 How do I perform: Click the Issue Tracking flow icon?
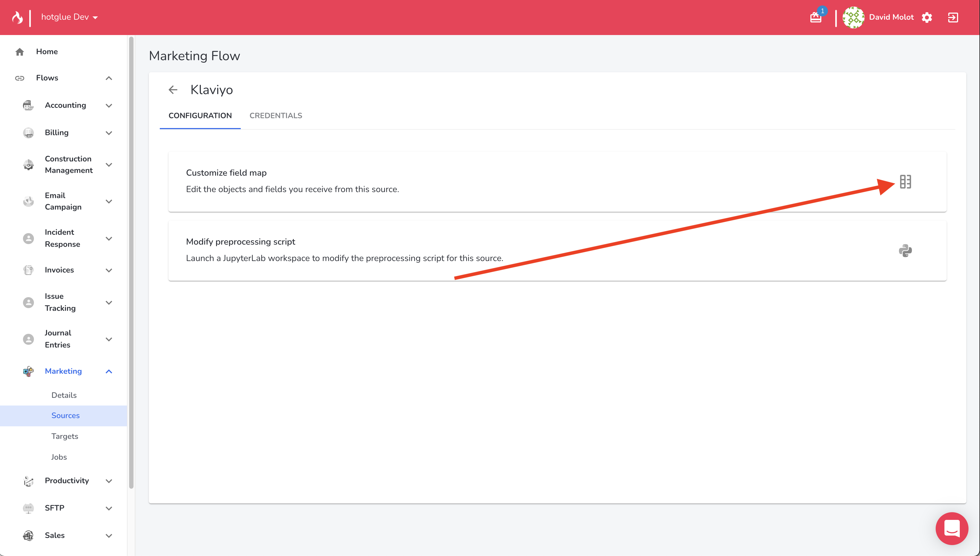pos(28,302)
